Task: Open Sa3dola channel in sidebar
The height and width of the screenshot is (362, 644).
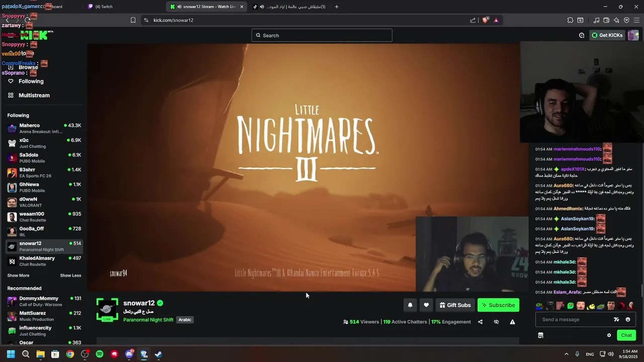Action: coord(44,158)
